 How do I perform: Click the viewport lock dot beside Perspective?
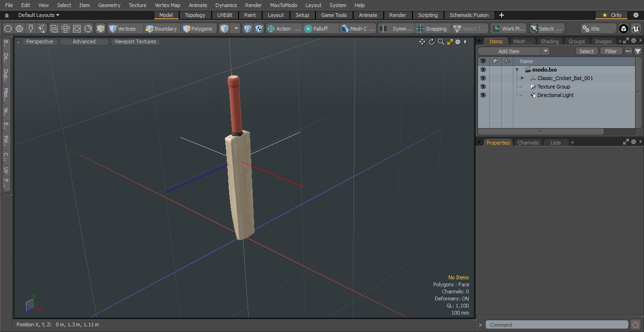click(x=18, y=42)
